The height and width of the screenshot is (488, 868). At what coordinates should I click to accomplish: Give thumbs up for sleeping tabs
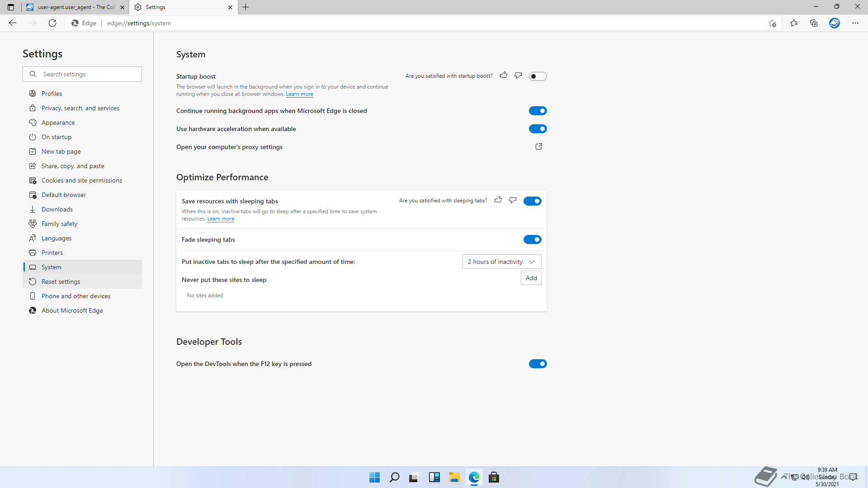498,200
